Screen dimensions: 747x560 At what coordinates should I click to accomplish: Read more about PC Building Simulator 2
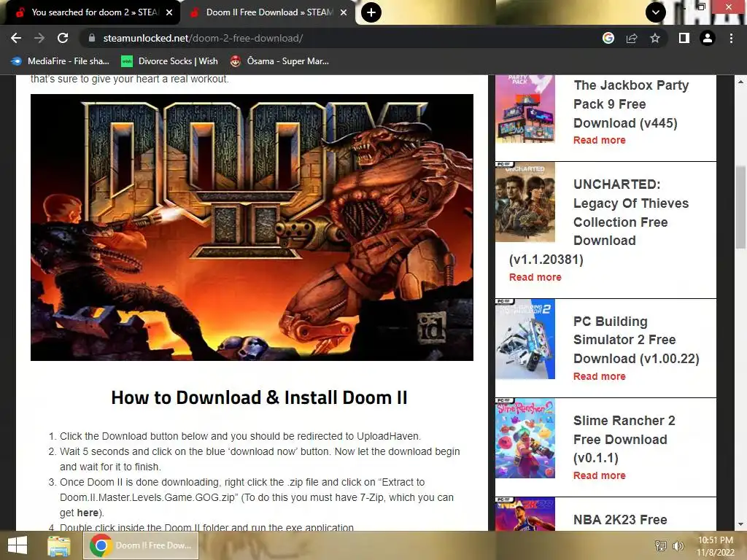tap(600, 376)
